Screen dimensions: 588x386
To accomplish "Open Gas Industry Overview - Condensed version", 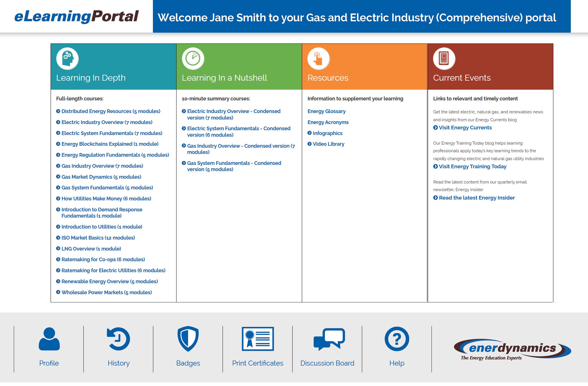I will click(241, 149).
